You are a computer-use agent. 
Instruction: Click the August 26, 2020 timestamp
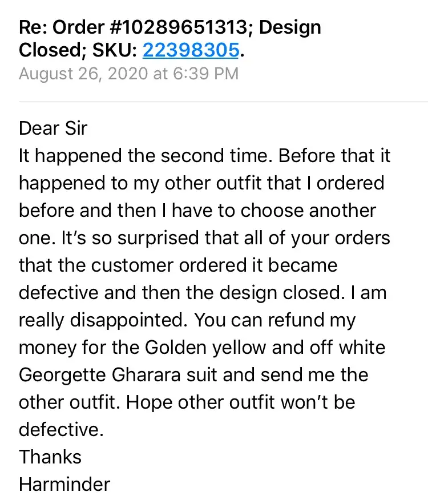click(128, 74)
